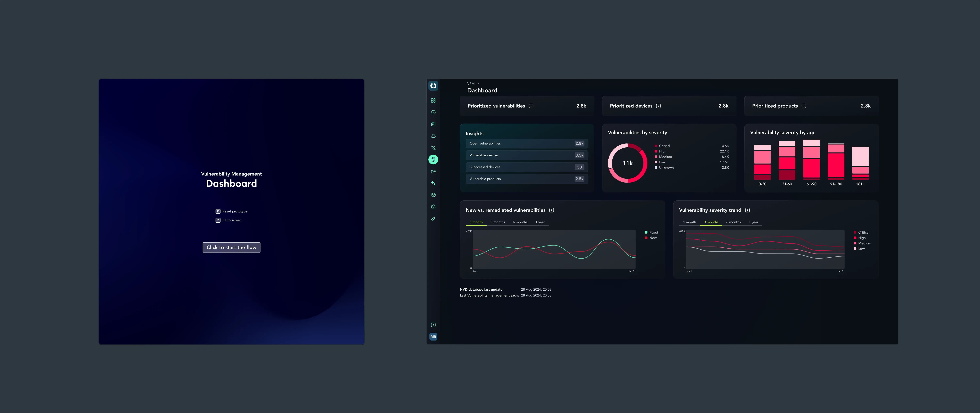
Task: Select 3 months tab in New vs. remediated chart
Action: 498,222
